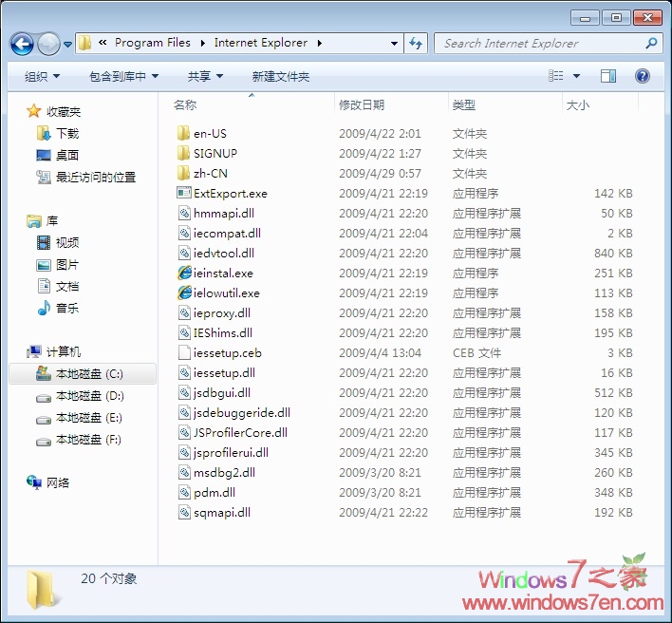
Task: Toggle the preview pane button
Action: point(608,76)
